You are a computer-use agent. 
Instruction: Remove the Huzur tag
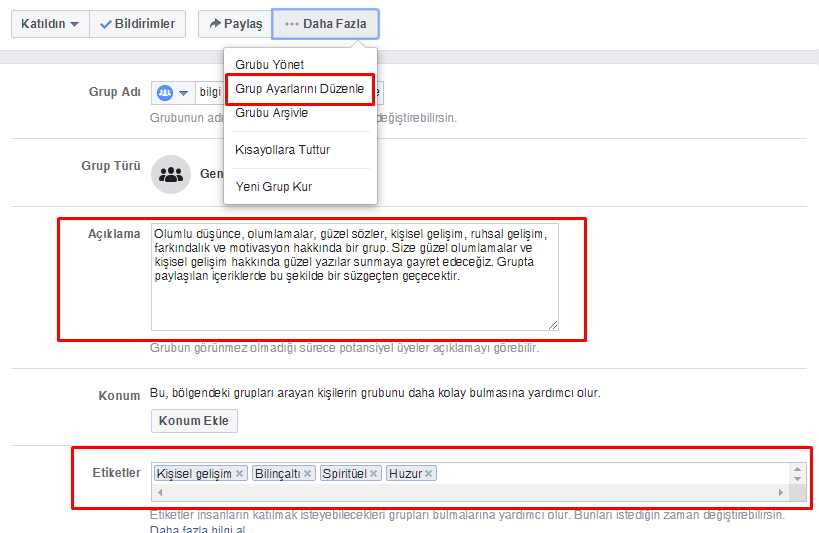pyautogui.click(x=428, y=473)
